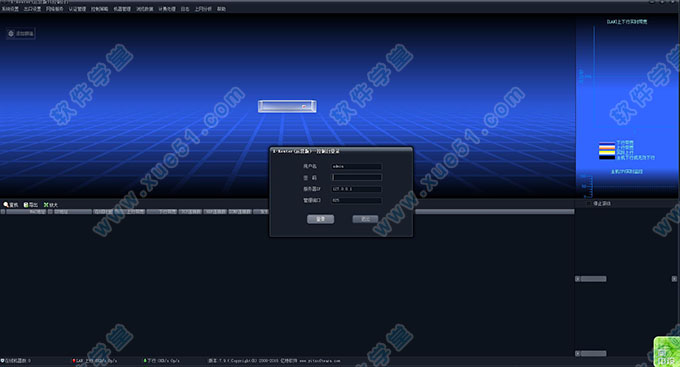Screen dimensions: 680x367
Task: Toggle the stop scrolling checkbox
Action: [x=589, y=203]
